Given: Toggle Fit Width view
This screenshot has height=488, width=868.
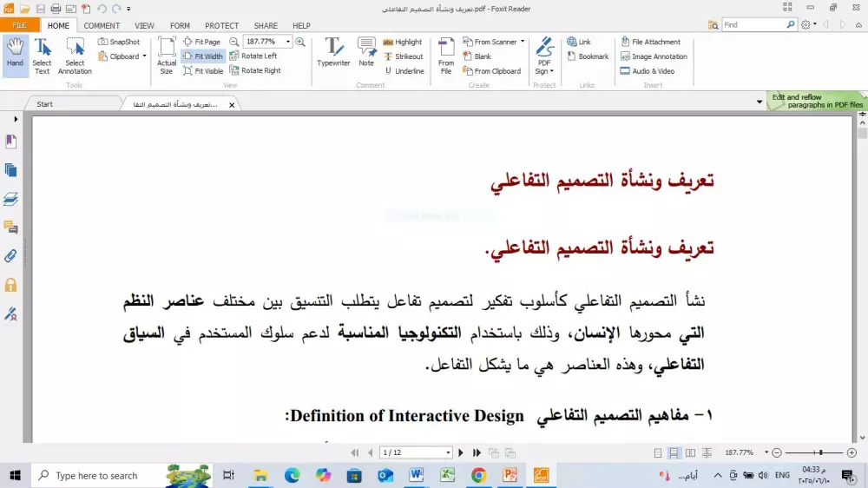Looking at the screenshot, I should [203, 56].
